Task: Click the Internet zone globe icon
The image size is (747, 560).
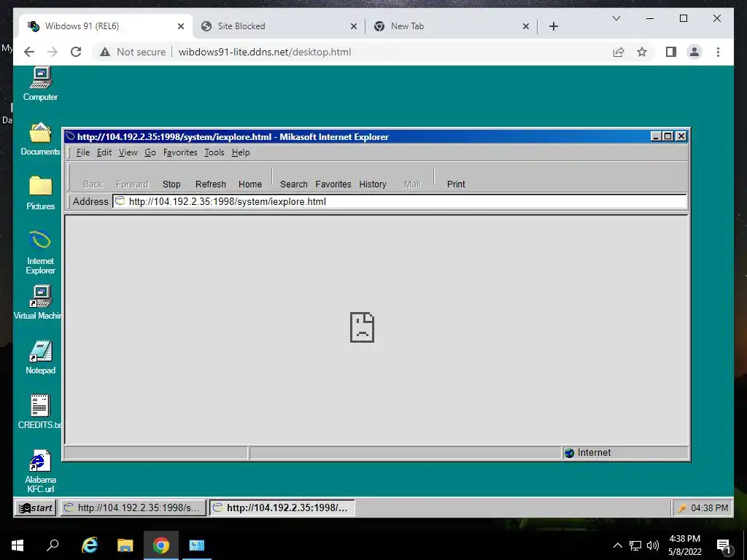Action: click(569, 453)
